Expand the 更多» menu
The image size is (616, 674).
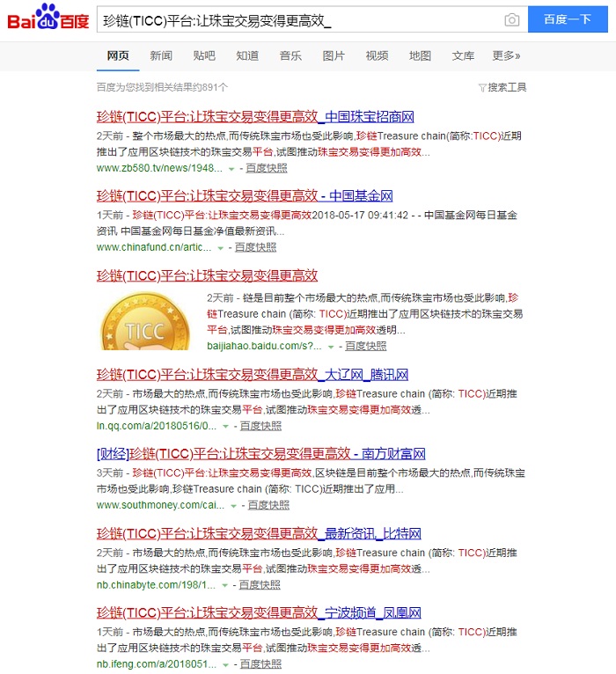[x=506, y=56]
